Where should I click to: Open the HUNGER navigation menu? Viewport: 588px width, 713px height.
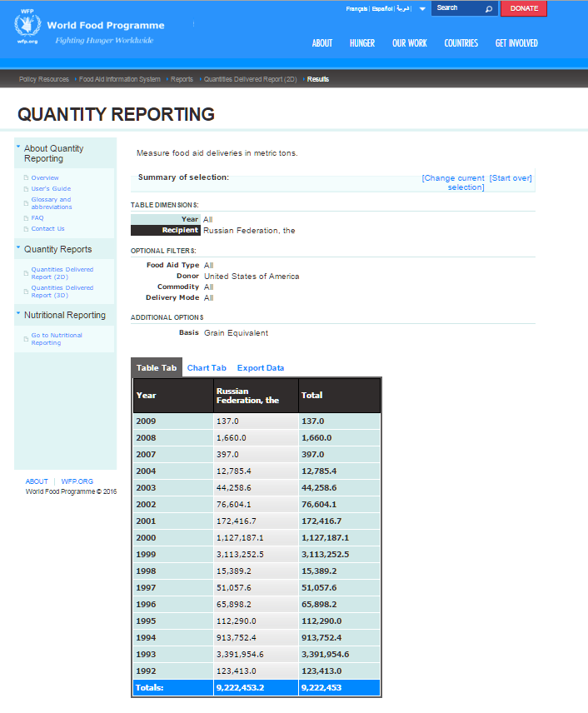(x=362, y=43)
